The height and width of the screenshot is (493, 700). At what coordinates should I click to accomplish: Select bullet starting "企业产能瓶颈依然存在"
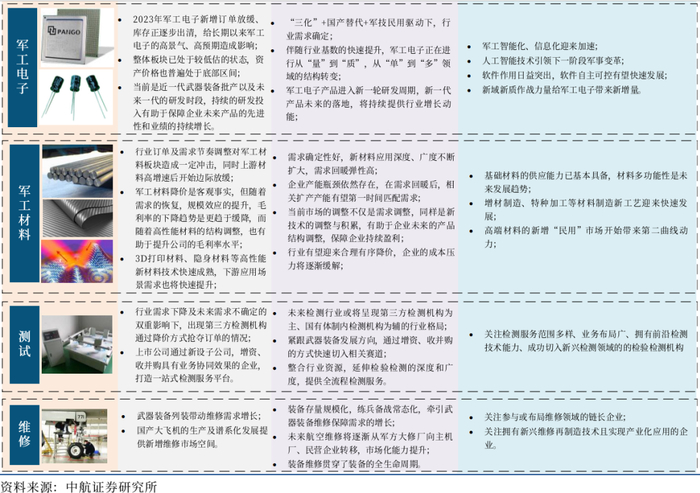tap(371, 191)
